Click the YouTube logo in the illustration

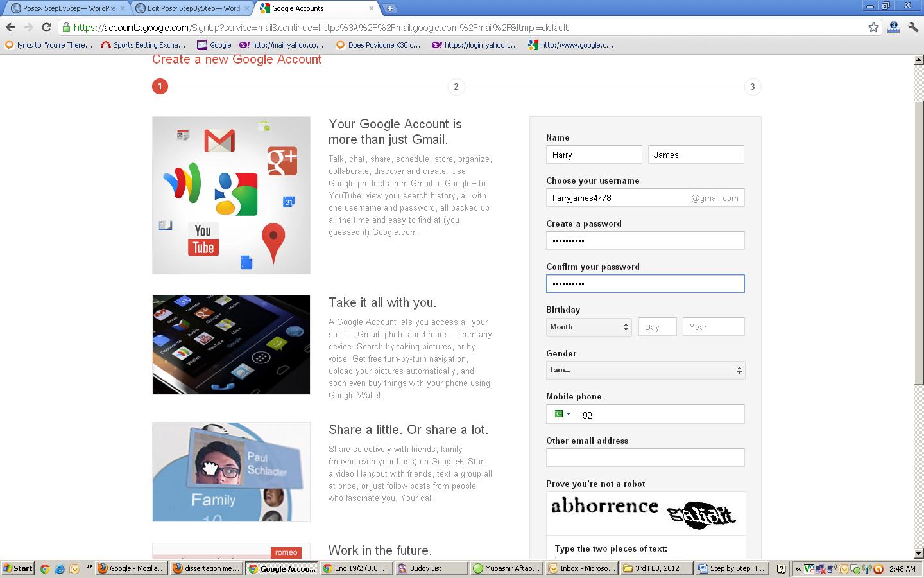point(203,240)
